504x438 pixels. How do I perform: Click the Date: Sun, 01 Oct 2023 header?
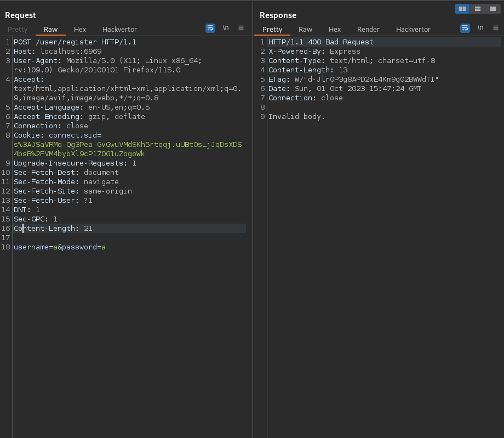(x=345, y=88)
